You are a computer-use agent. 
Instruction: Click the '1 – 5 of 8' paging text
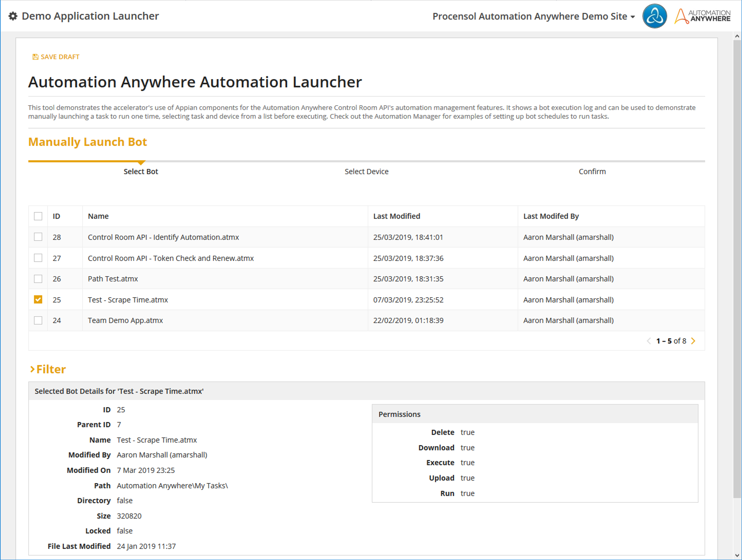tap(671, 341)
